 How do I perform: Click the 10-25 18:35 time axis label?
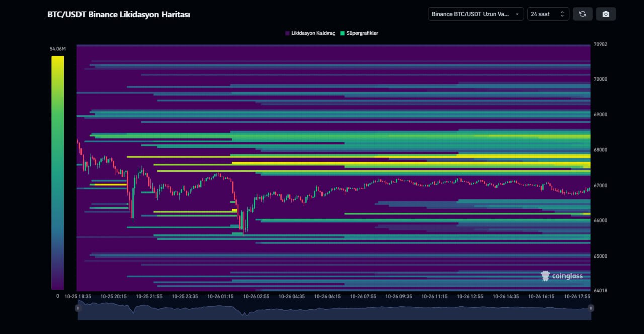tap(78, 297)
